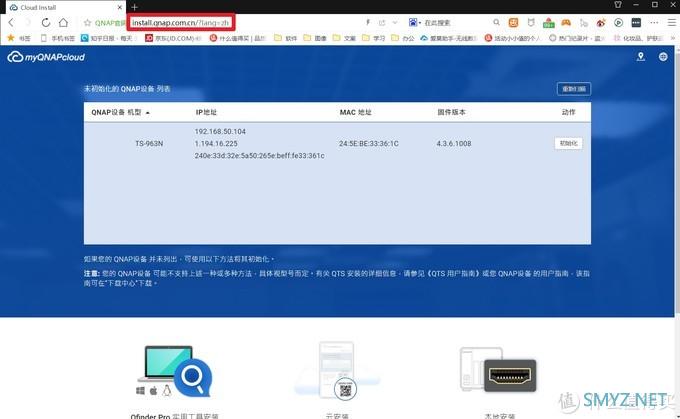Select the Qfinder Pro utility install illustration
This screenshot has width=680, height=419.
coord(174,371)
